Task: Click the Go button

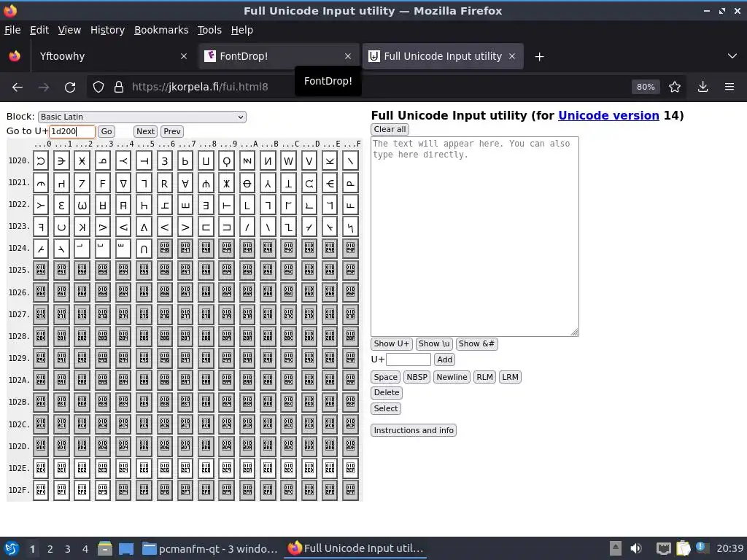Action: [107, 131]
